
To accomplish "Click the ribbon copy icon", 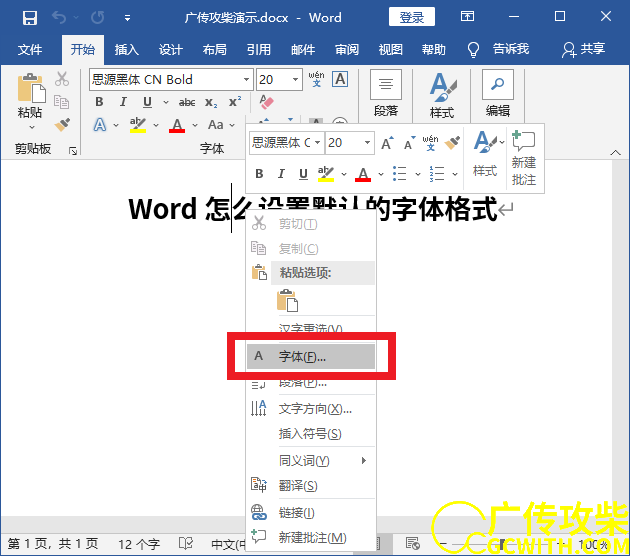I will pyautogui.click(x=61, y=102).
